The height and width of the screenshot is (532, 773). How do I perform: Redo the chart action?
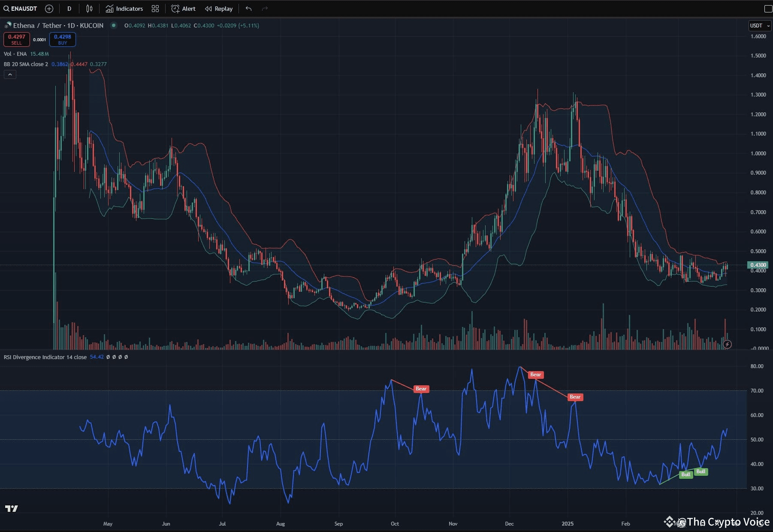coord(265,9)
